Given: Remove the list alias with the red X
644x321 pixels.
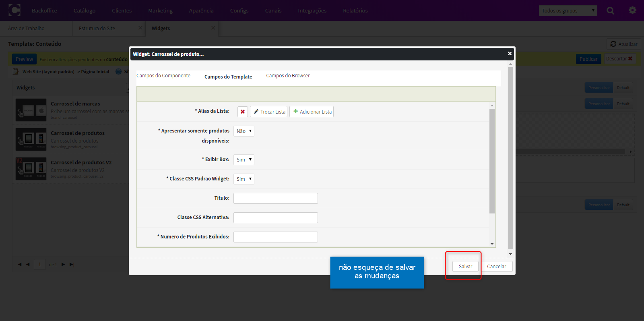Looking at the screenshot, I should click(x=243, y=112).
